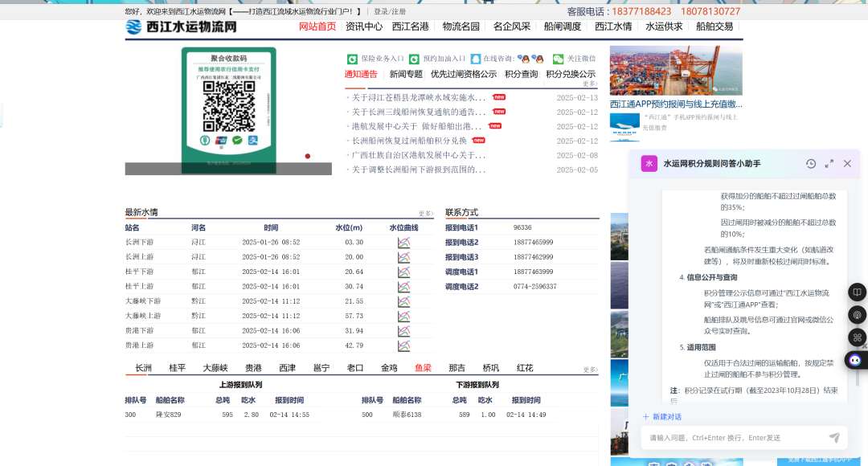Open chat history in the assistant panel
The width and height of the screenshot is (868, 466).
tap(811, 164)
